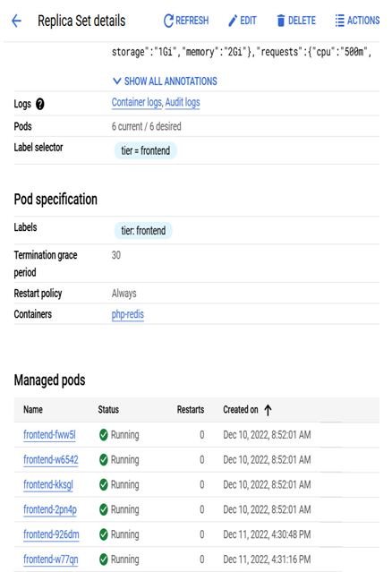Click the creation time Dec 11, 2022, 4:31:16 PM
The image size is (392, 572).
coord(267,559)
